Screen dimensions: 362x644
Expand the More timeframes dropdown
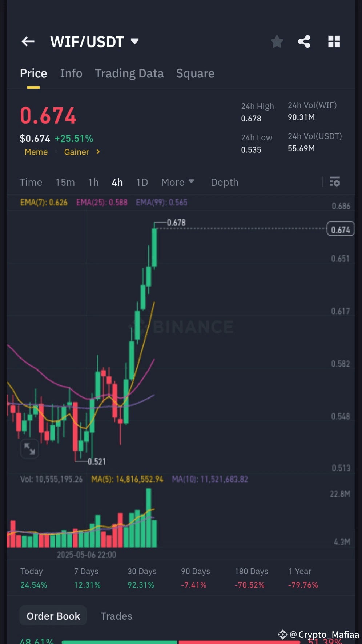(178, 182)
